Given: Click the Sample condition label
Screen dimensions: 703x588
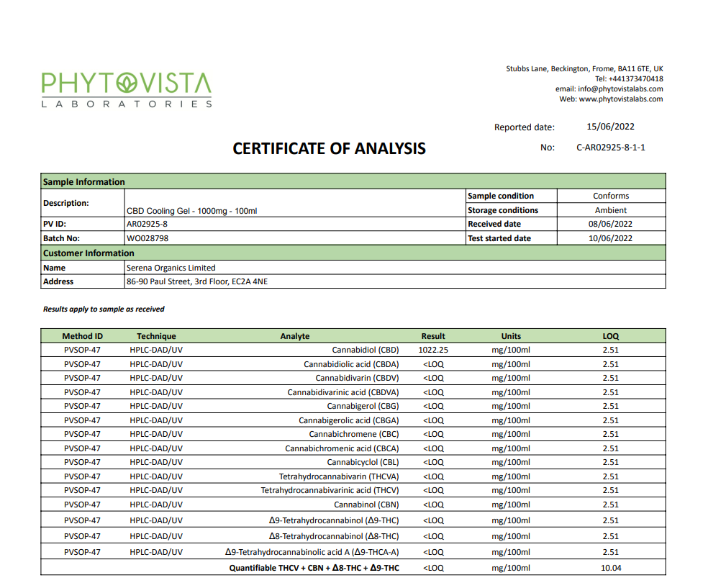Looking at the screenshot, I should [501, 196].
